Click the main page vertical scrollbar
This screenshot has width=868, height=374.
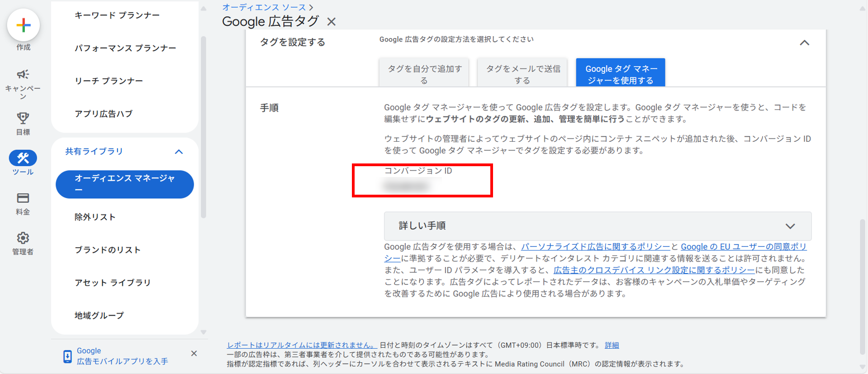point(863,286)
